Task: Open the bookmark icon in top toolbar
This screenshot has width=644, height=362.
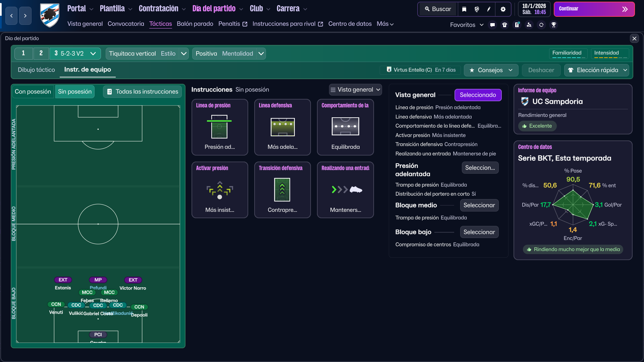Action: [x=464, y=9]
